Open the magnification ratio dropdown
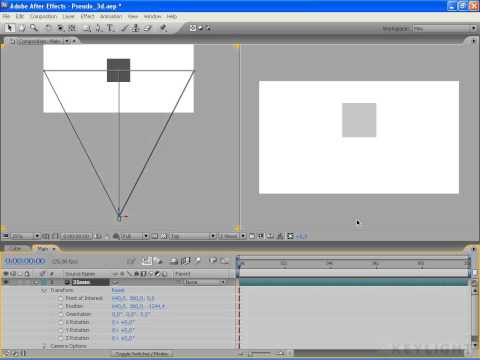This screenshot has width=480, height=360. pos(25,236)
